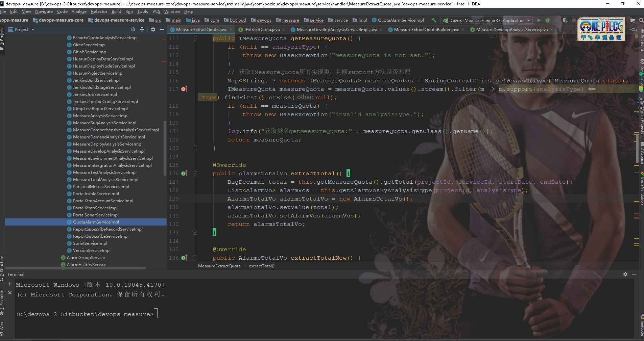644x341 pixels.
Task: Click the MeasureExtractQuota editor breadcrumb
Action: click(219, 266)
